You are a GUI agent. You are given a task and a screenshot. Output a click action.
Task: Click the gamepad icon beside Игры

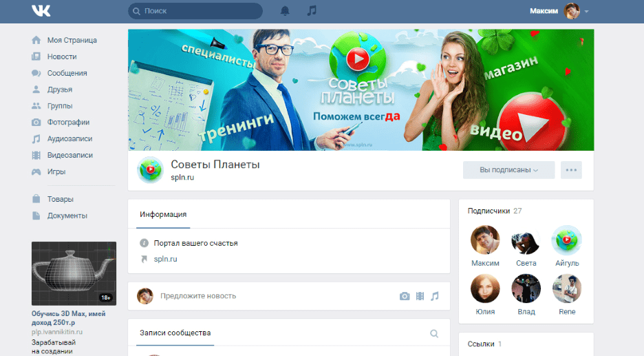(36, 171)
